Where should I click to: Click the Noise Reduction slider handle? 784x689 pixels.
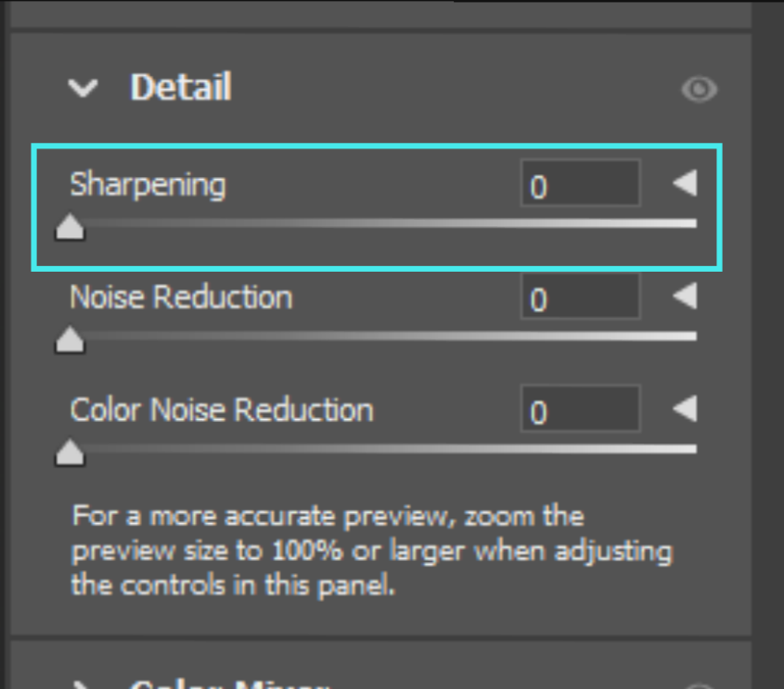(70, 341)
